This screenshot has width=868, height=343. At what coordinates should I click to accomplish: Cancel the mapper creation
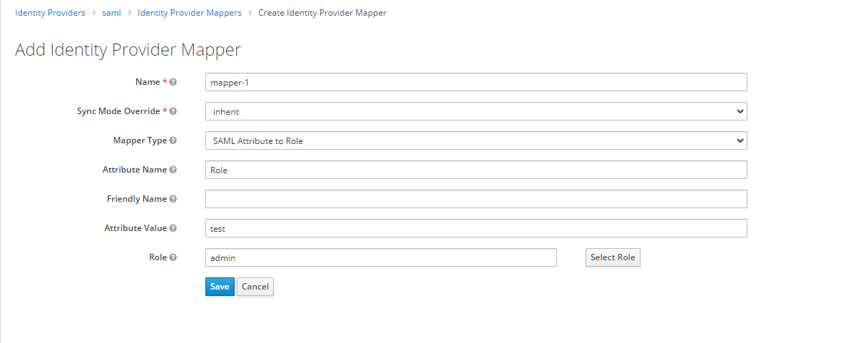(x=255, y=287)
